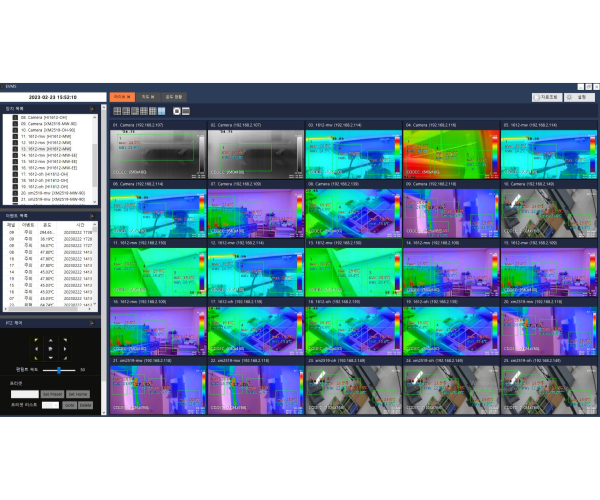Screen dimensions: 600x500
Task: Adjust the pan/tilt speed slider handle
Action: coord(59,370)
